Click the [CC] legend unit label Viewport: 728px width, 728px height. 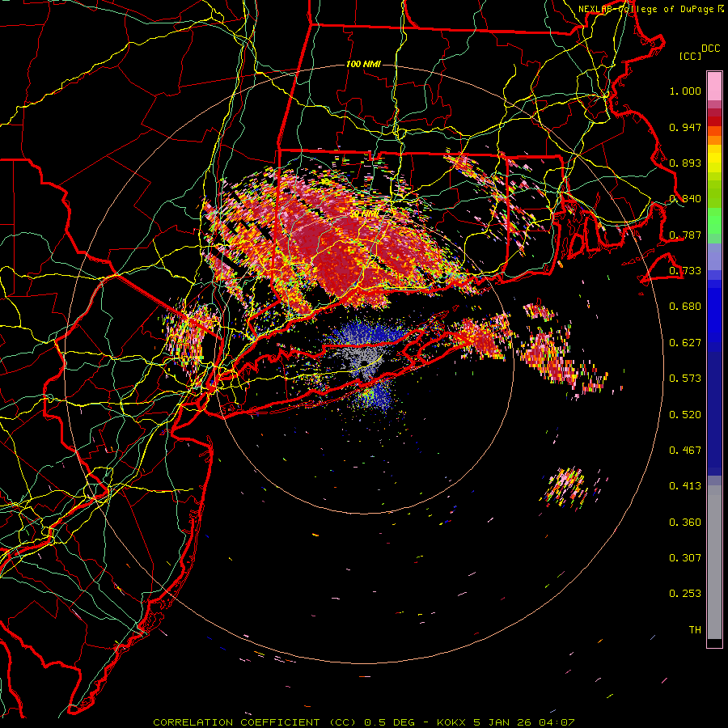point(690,56)
